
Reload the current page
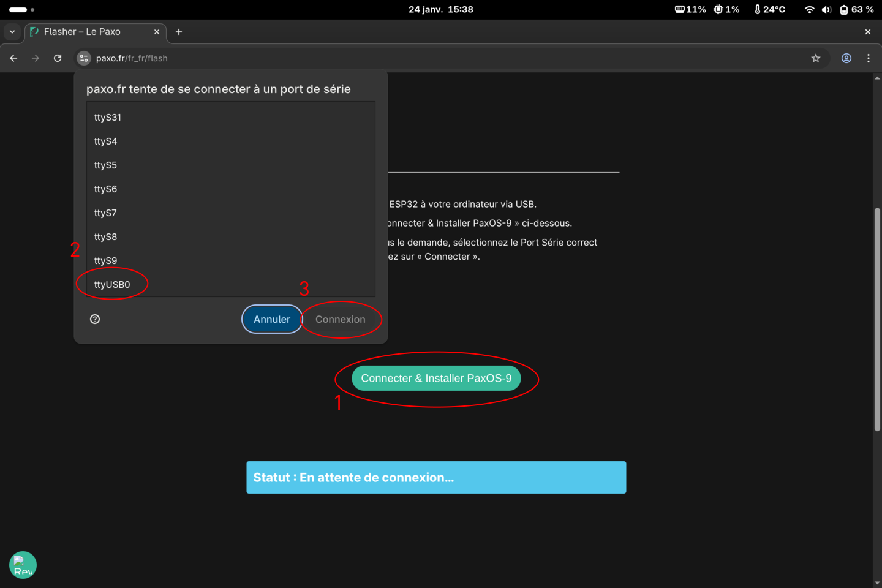57,58
